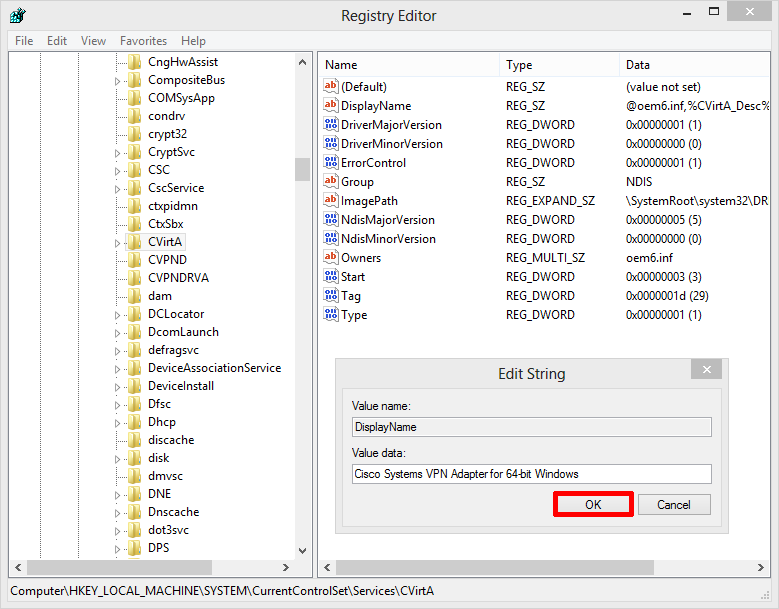Click the COMSysApp folder icon

(134, 98)
